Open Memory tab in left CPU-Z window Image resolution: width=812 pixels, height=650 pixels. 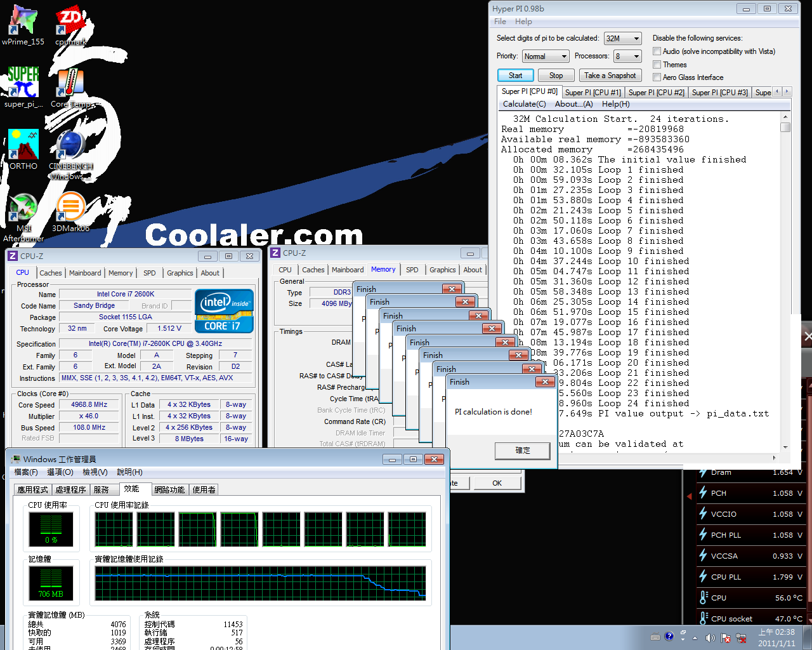(121, 273)
